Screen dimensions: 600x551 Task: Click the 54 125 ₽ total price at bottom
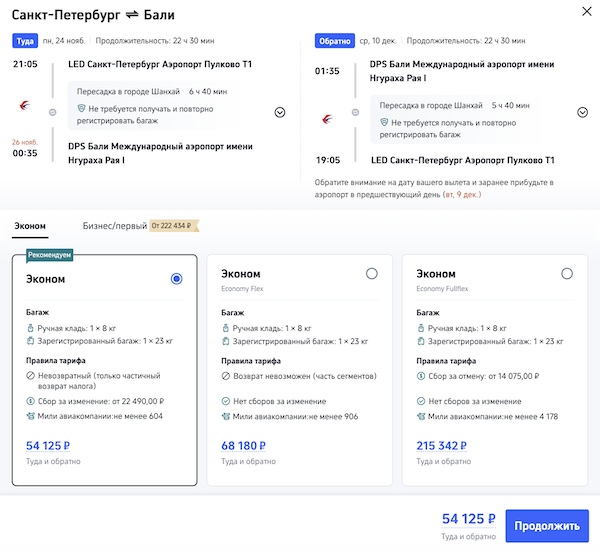pos(468,518)
